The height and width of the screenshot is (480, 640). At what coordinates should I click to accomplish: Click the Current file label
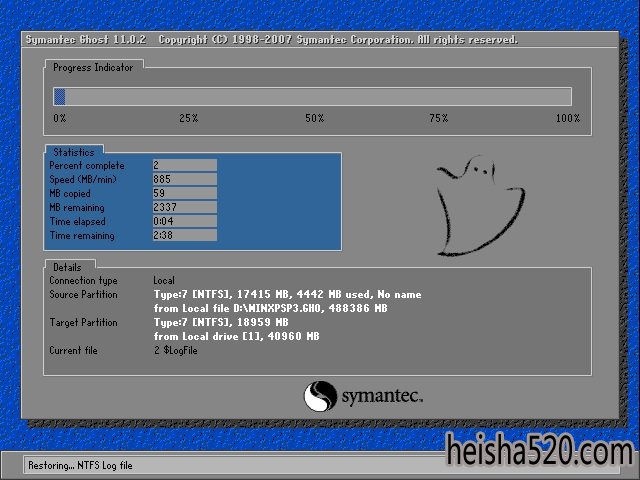pos(73,351)
